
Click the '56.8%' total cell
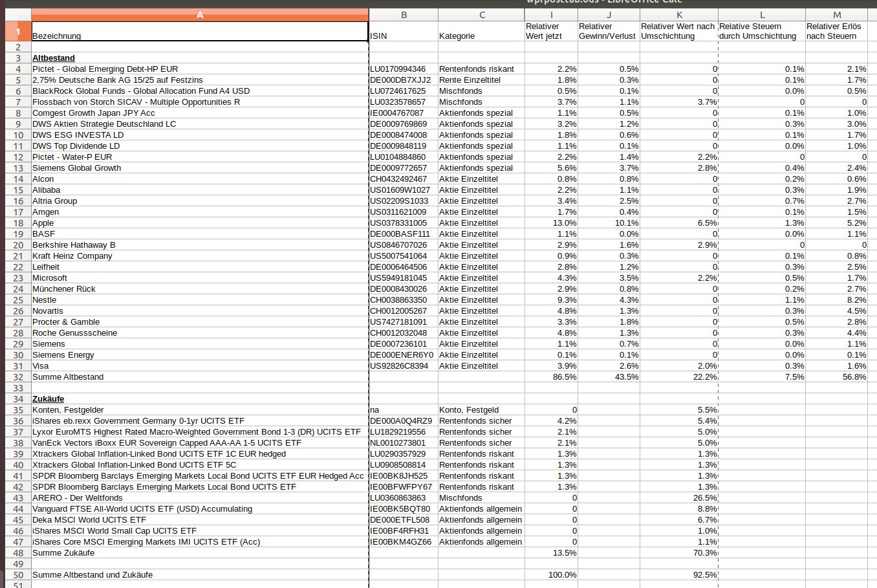837,377
